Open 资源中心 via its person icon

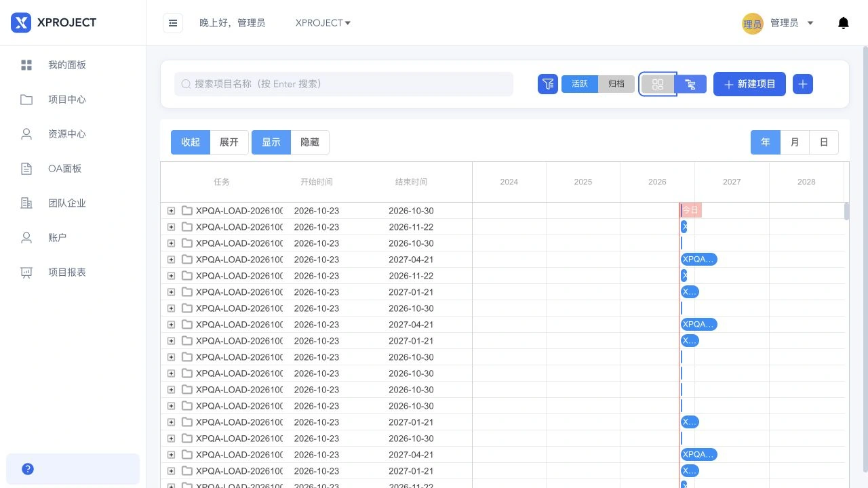tap(26, 134)
